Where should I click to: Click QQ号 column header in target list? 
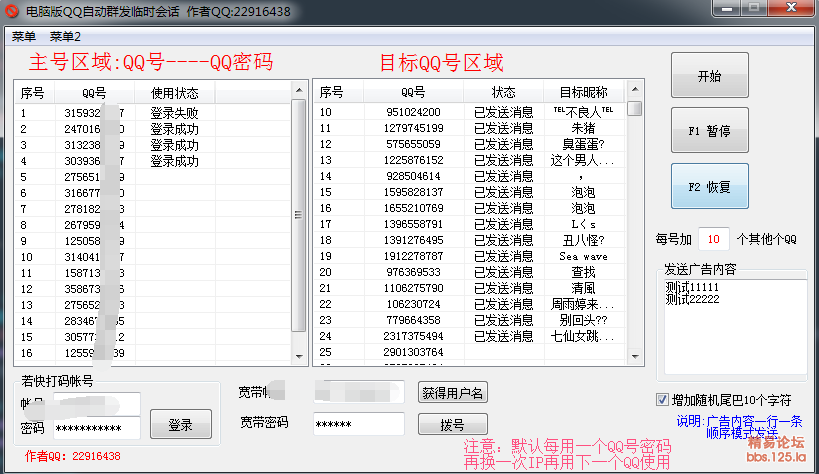pos(413,92)
